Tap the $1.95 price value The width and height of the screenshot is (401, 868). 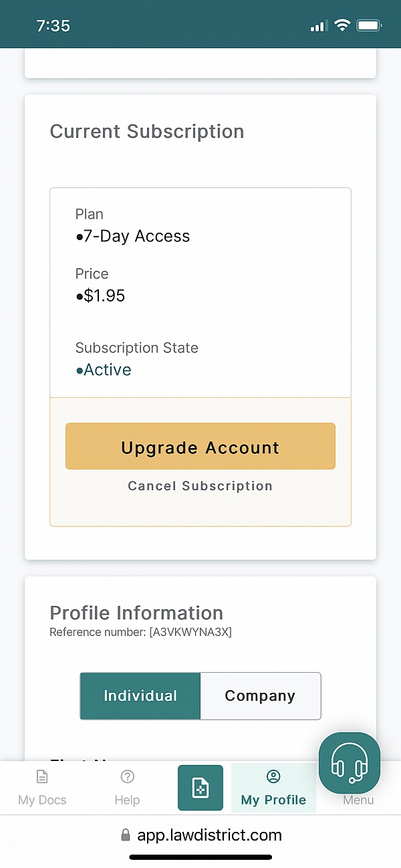coord(104,296)
